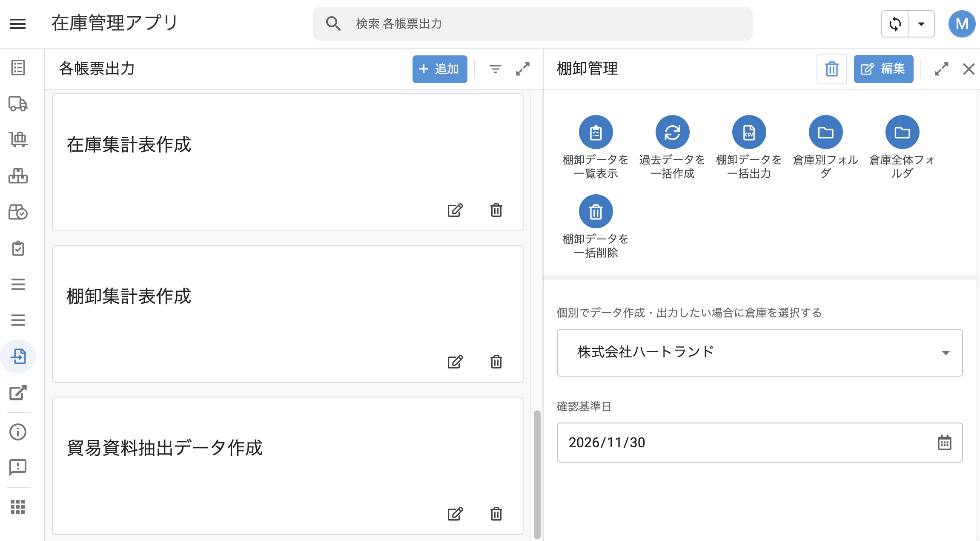980x541 pixels.
Task: Edit the 貿易資料抽出データ作成 card
Action: (x=455, y=514)
